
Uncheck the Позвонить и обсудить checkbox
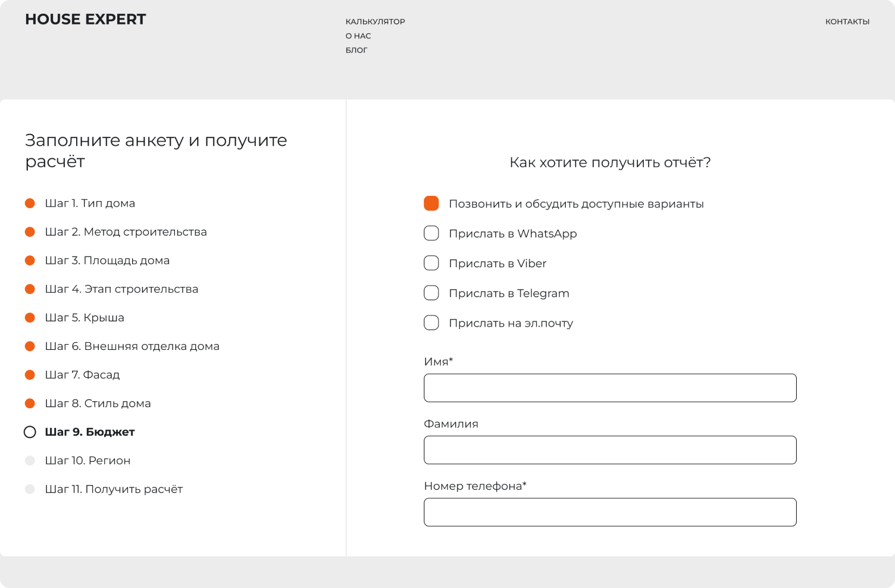431,204
